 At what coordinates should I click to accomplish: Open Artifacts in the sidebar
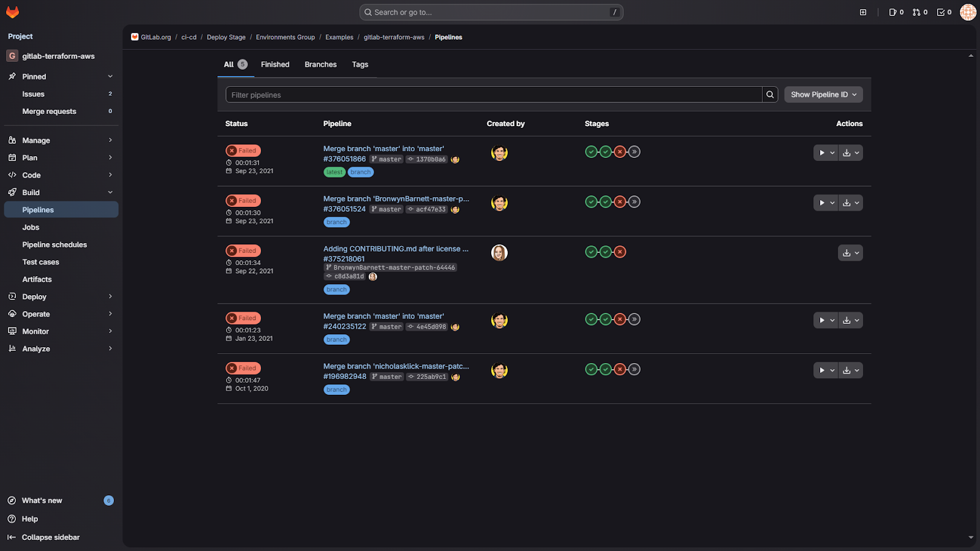pyautogui.click(x=61, y=279)
